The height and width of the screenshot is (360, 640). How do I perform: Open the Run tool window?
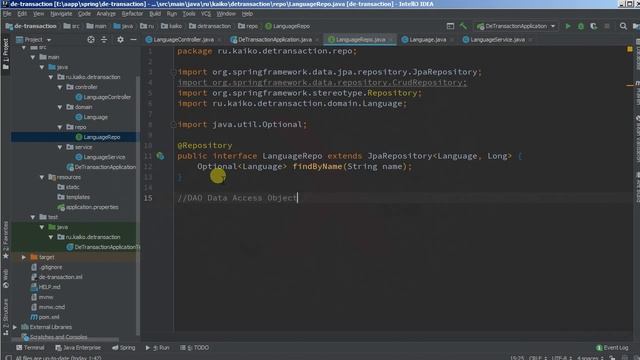click(157, 348)
